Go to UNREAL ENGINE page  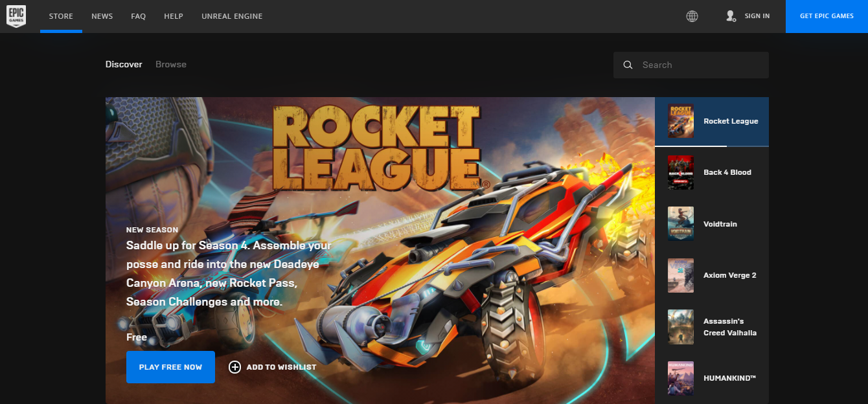(232, 16)
